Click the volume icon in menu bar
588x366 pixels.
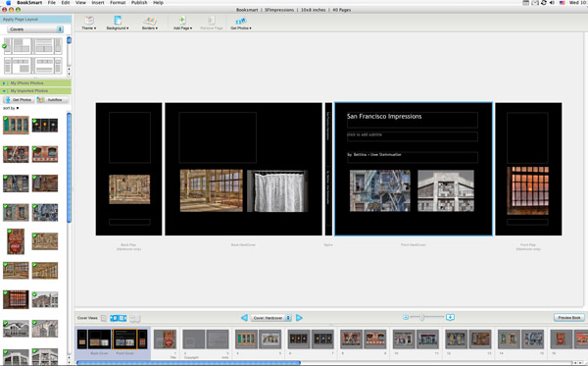pos(552,3)
